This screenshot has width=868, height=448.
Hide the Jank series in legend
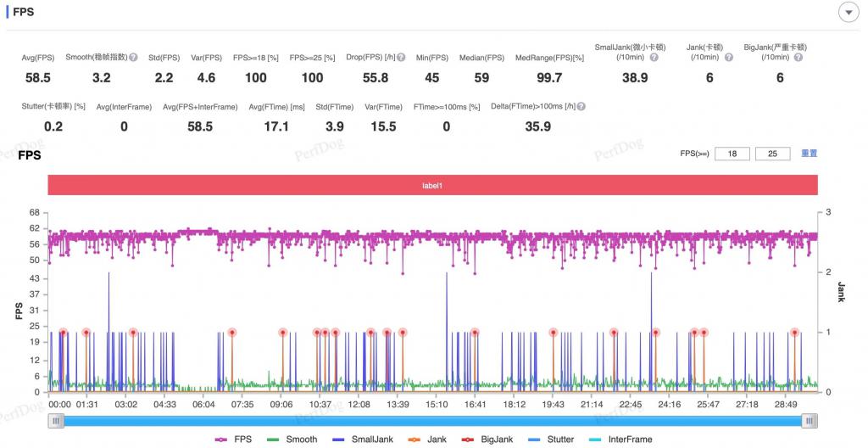(x=427, y=440)
